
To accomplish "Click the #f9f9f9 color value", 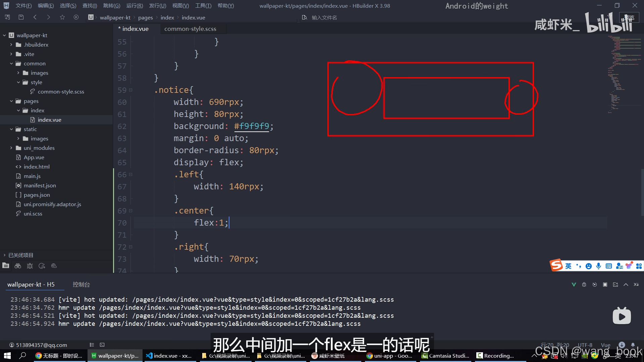I will click(x=252, y=126).
